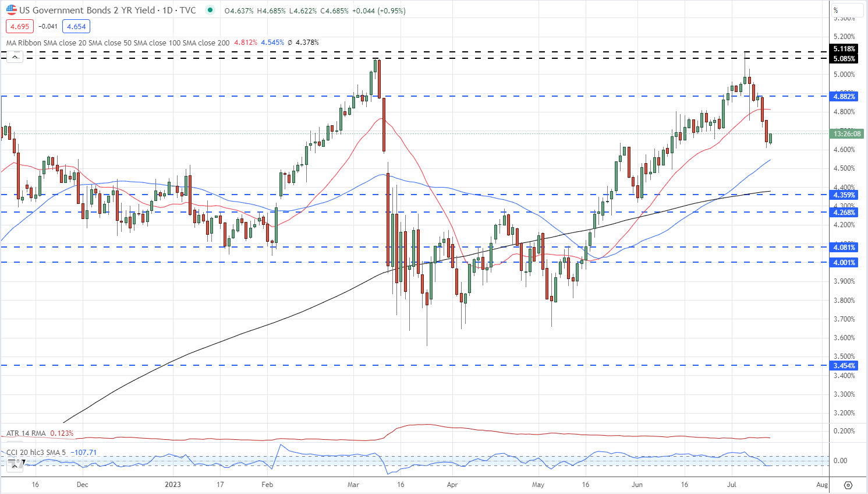Click the blue 4.545% SMA 50 value
Viewport: 868px width, 494px height.
click(x=272, y=43)
